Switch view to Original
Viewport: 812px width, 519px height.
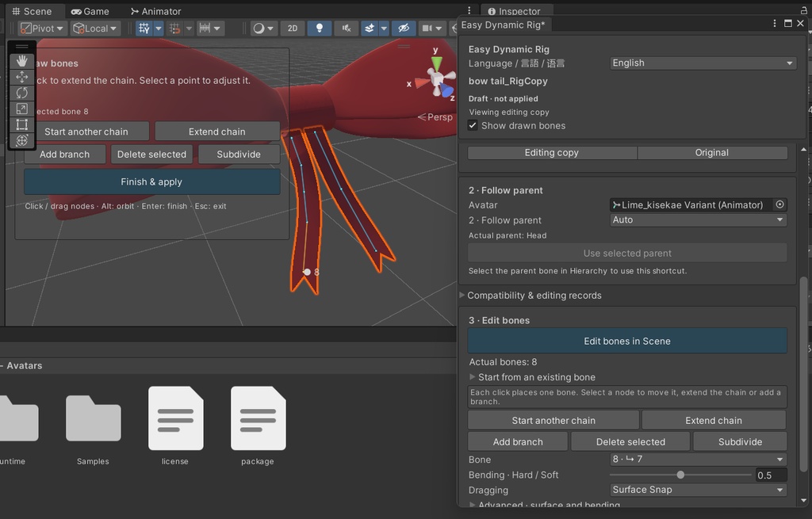coord(712,153)
